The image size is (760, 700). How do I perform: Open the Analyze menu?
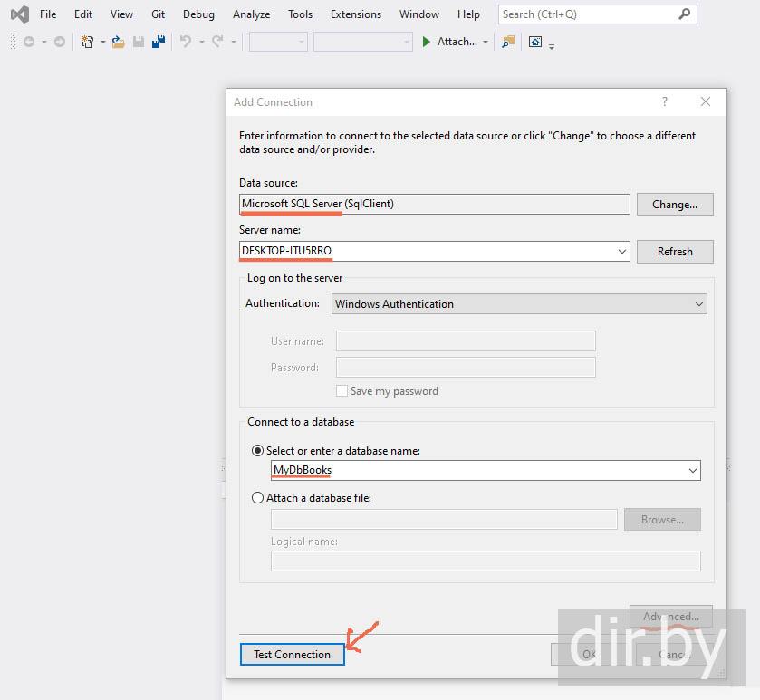[251, 14]
